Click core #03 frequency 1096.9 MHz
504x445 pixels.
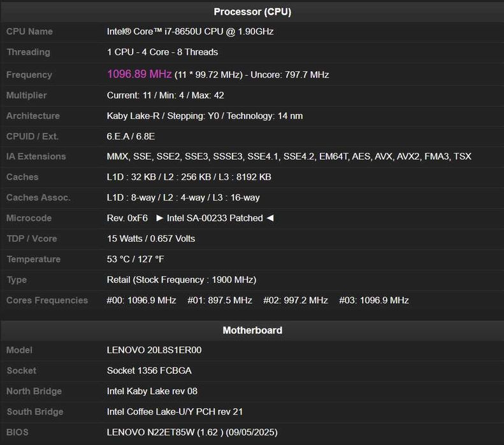(x=374, y=300)
